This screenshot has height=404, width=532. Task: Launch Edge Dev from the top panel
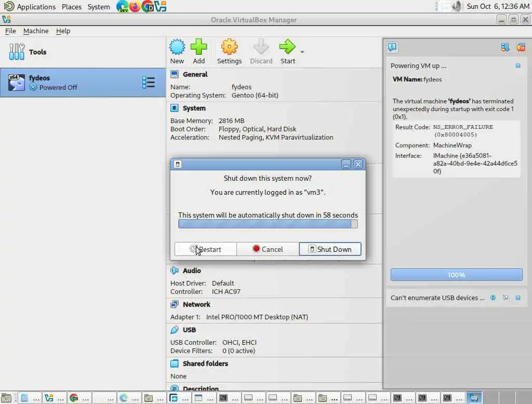pyautogui.click(x=122, y=6)
